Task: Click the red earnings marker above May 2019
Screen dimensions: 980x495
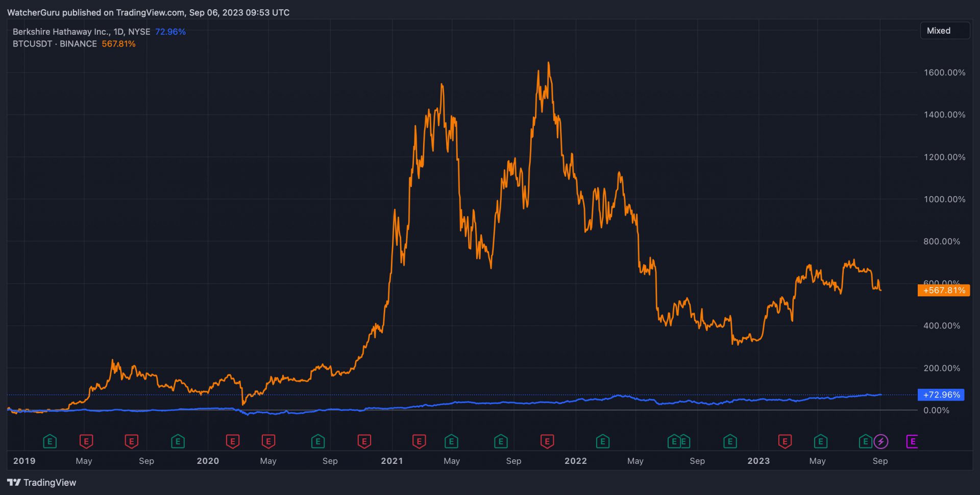Action: (86, 441)
